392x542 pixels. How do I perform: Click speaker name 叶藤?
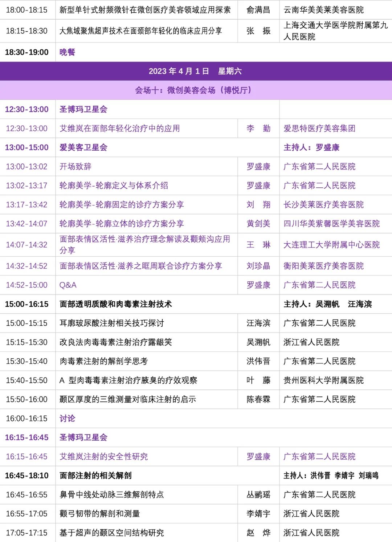(x=258, y=380)
